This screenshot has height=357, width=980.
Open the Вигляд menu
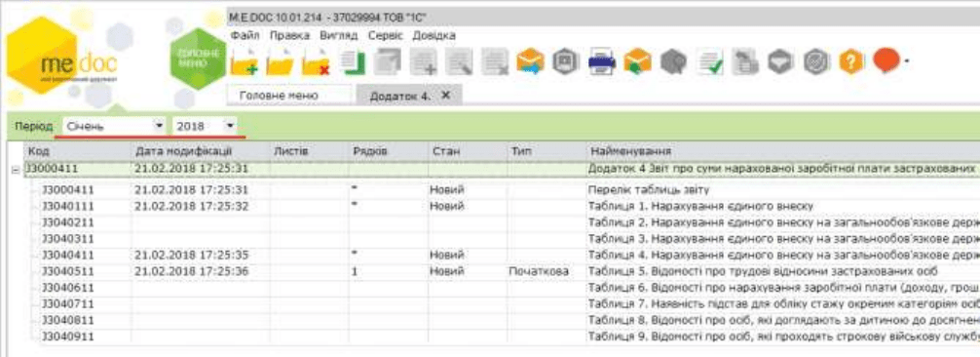pyautogui.click(x=338, y=35)
